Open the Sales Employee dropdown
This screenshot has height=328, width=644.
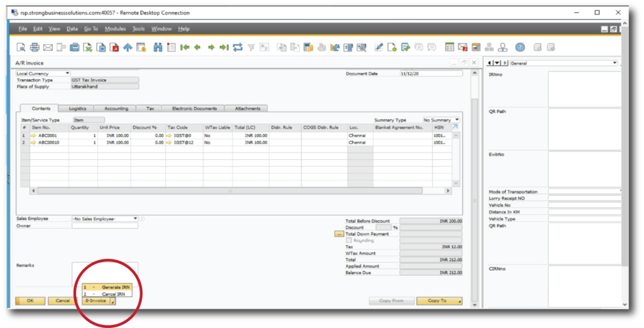(x=135, y=219)
